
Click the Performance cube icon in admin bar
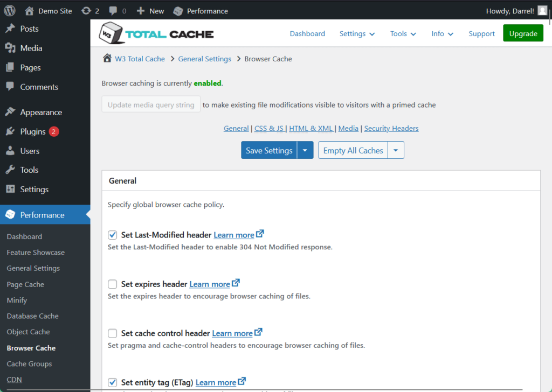(178, 11)
